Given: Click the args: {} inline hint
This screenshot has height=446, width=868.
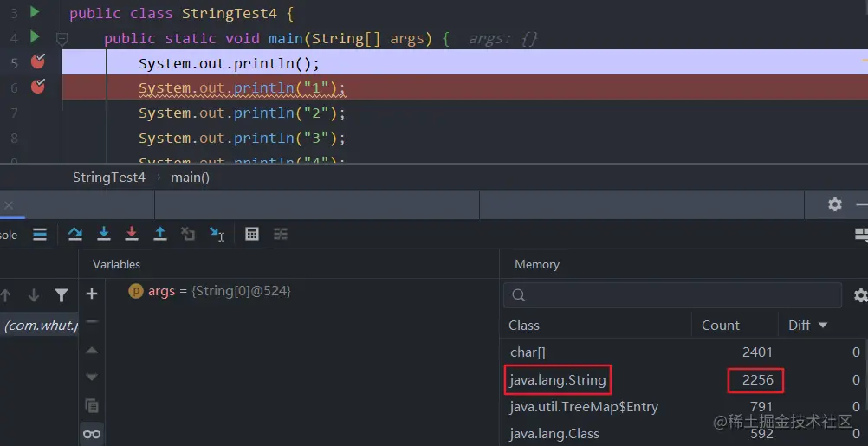Looking at the screenshot, I should [x=503, y=38].
